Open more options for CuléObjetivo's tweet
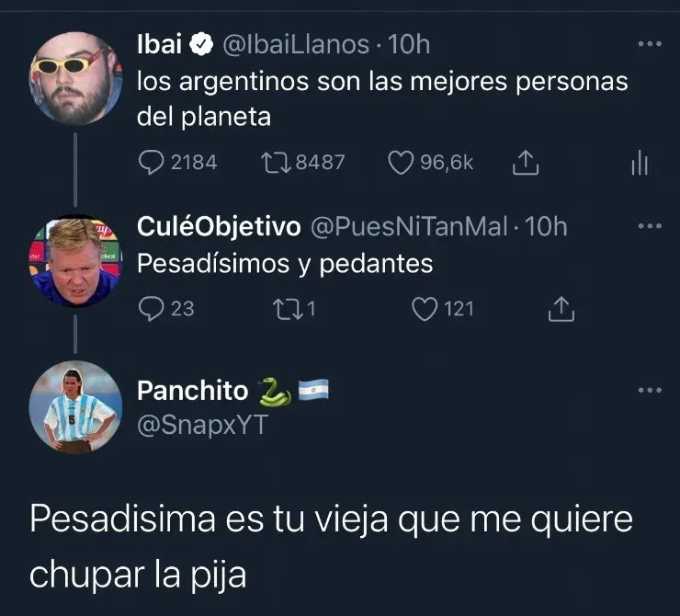680x616 pixels. coord(650,226)
